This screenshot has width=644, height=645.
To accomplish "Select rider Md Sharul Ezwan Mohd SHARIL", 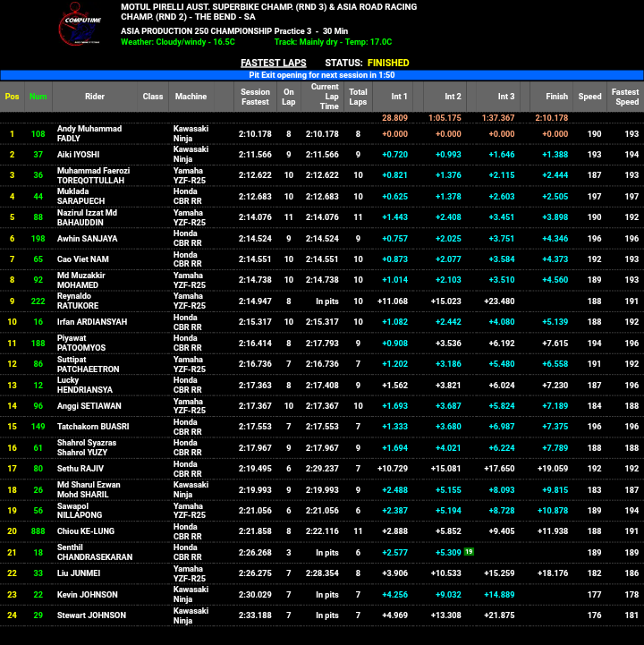I will click(x=89, y=489).
